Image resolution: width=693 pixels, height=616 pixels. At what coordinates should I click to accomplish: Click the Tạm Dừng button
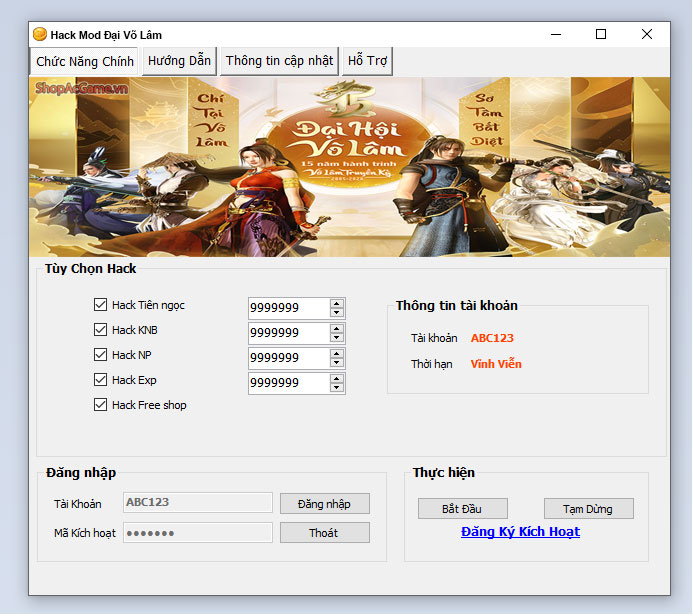(588, 509)
